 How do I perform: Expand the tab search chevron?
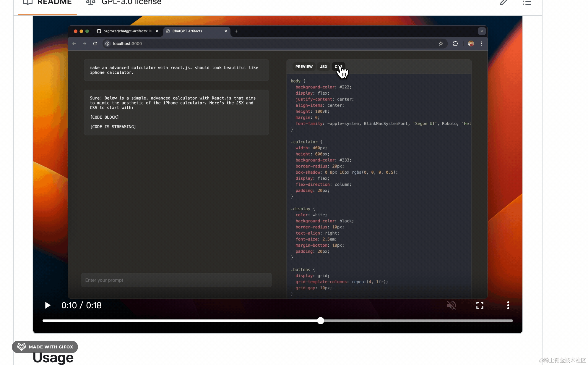click(x=482, y=31)
